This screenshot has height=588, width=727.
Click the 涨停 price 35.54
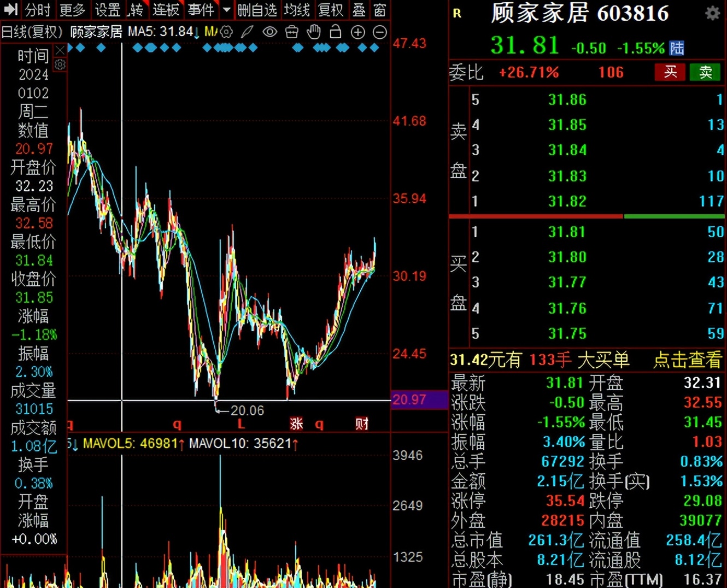click(x=565, y=501)
